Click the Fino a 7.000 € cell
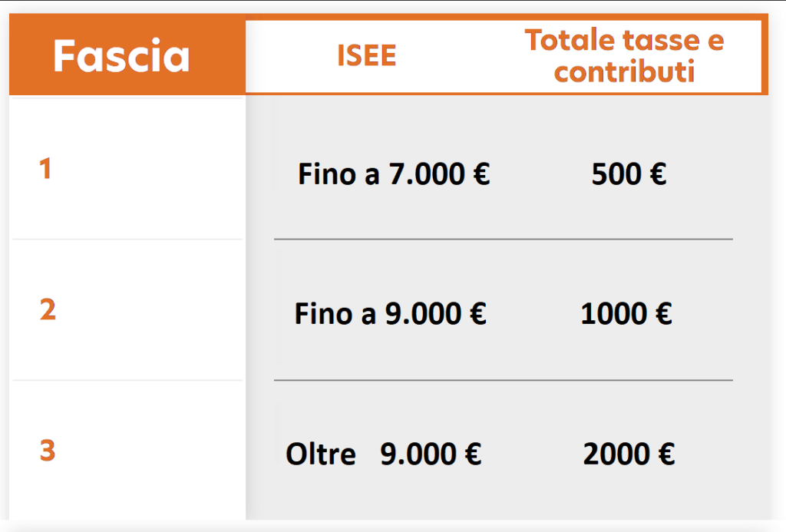The height and width of the screenshot is (532, 786). (x=394, y=175)
